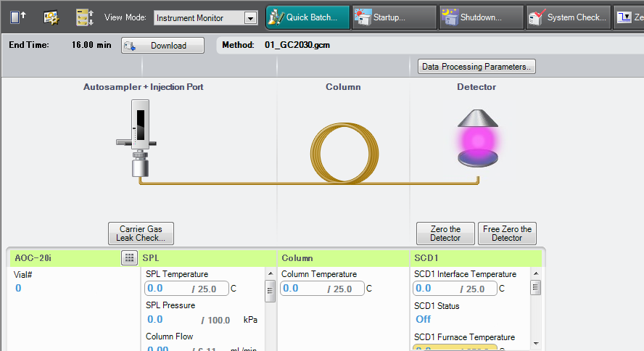The image size is (644, 351).
Task: Click the checklist toolbar icon
Action: pyautogui.click(x=84, y=17)
